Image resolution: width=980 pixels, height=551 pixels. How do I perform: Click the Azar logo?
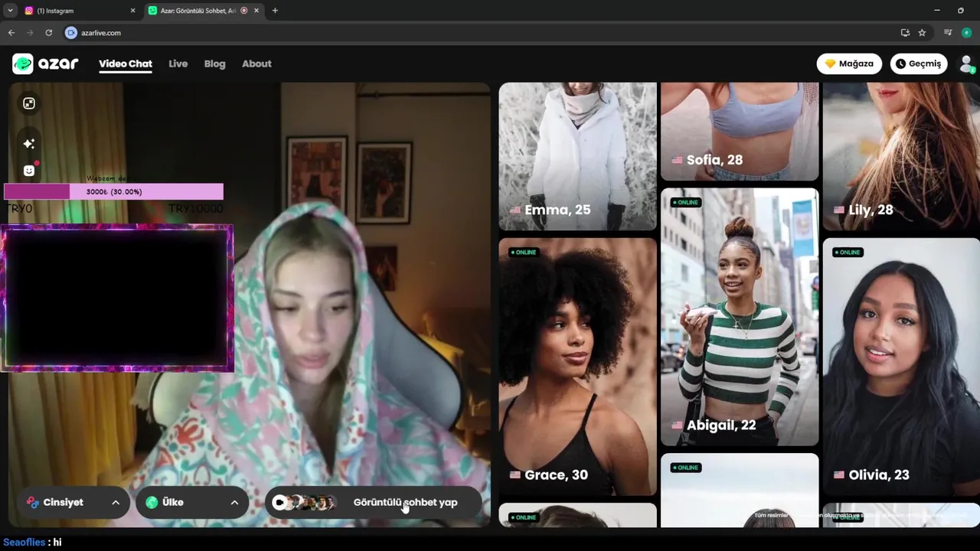pos(45,64)
